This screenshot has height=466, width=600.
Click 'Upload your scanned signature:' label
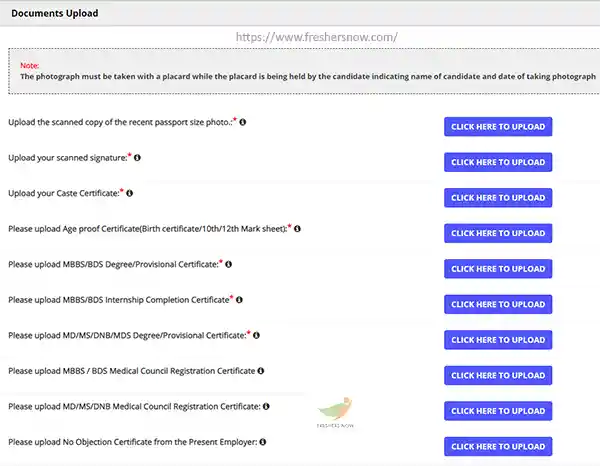tap(68, 158)
